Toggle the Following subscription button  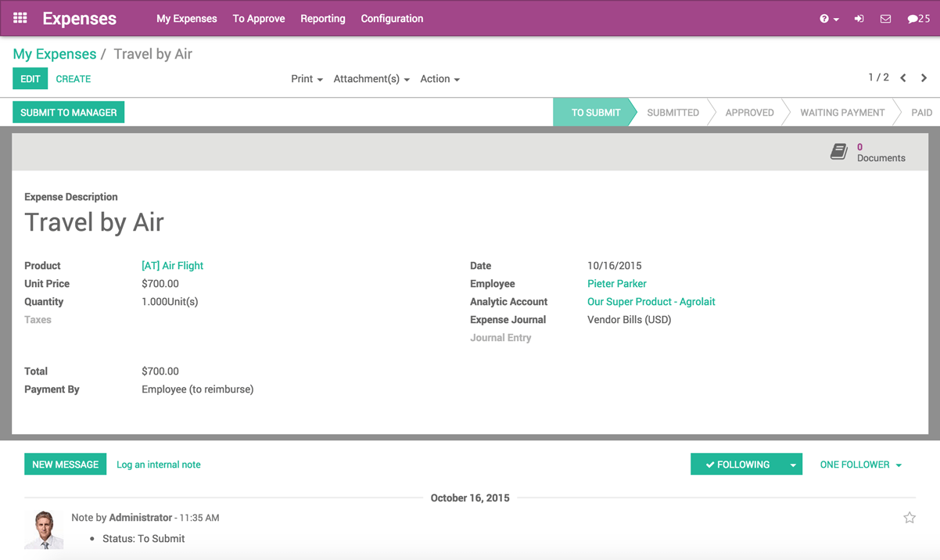coord(739,464)
